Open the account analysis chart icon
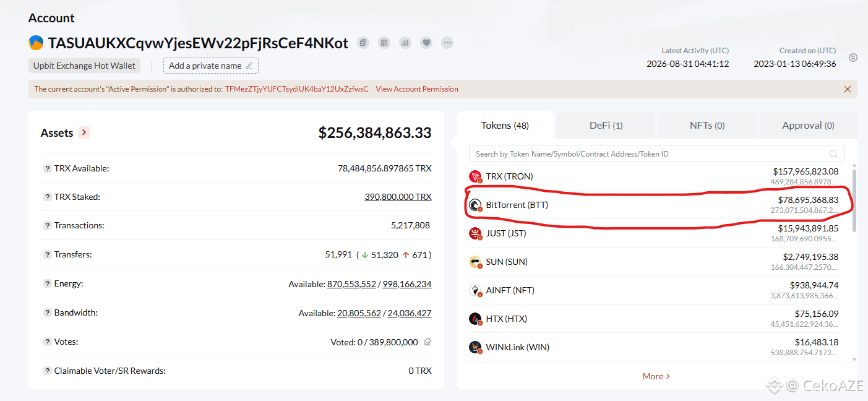 coord(405,43)
